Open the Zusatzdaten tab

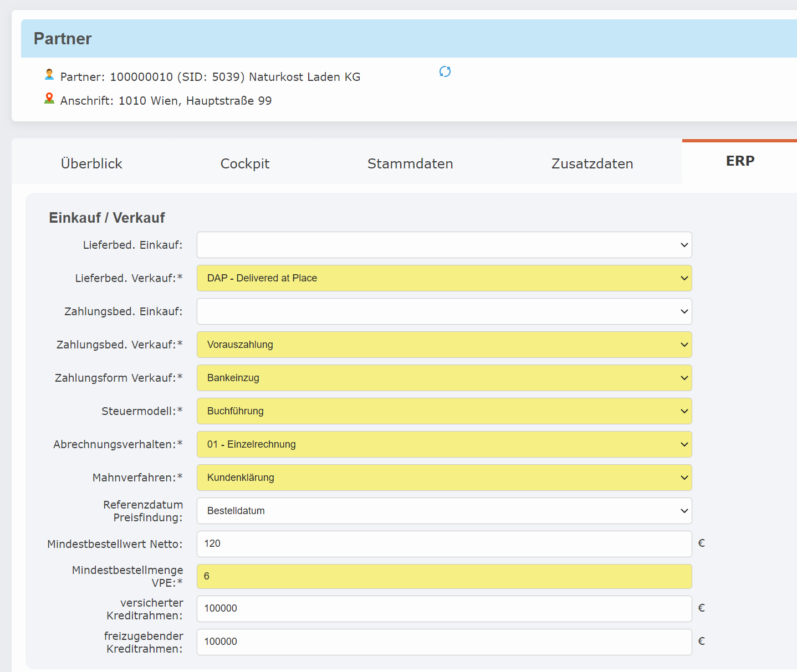coord(592,163)
